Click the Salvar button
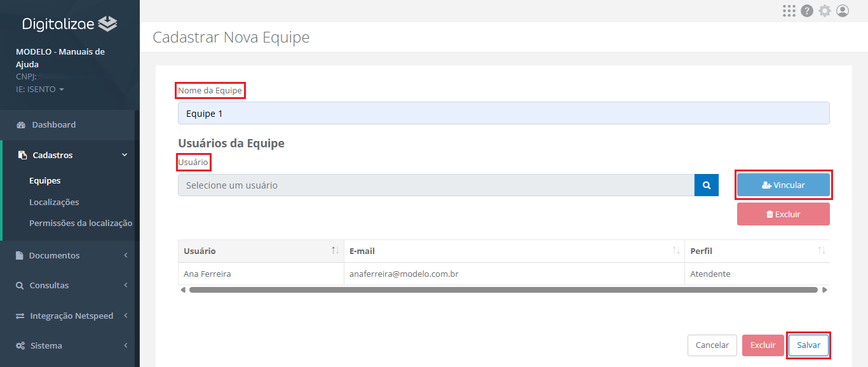868x367 pixels. tap(808, 345)
